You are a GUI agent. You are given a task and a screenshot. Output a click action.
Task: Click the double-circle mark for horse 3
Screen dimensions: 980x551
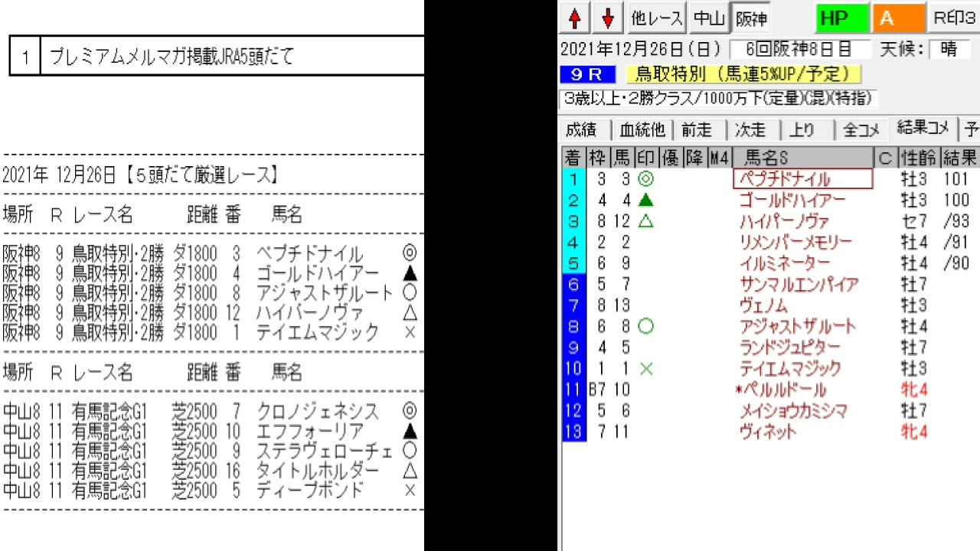click(x=645, y=179)
